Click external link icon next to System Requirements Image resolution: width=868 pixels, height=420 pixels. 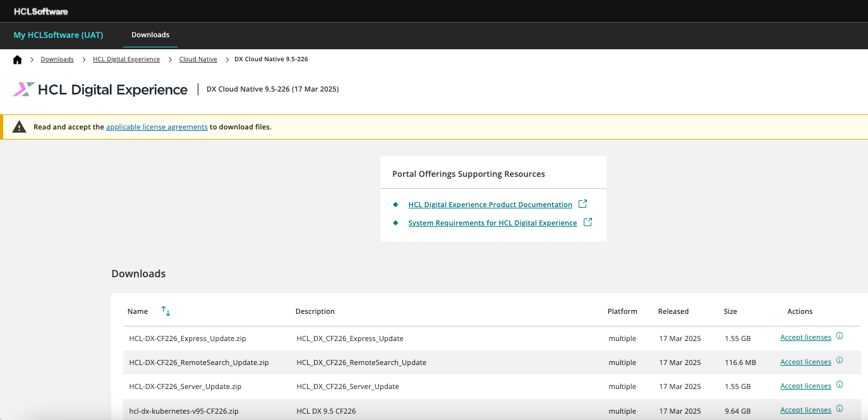588,222
